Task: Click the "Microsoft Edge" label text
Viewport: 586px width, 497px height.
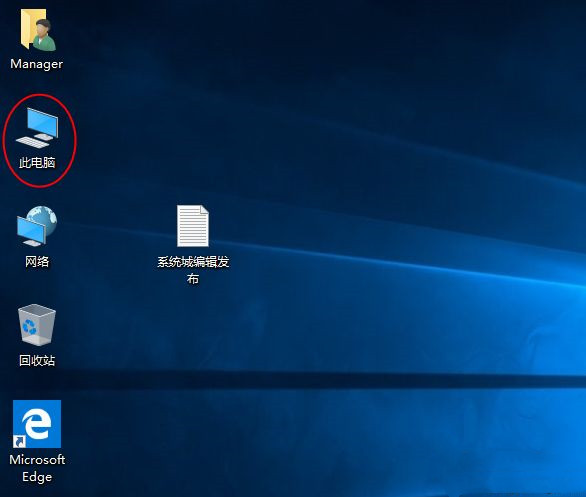Action: [x=37, y=468]
